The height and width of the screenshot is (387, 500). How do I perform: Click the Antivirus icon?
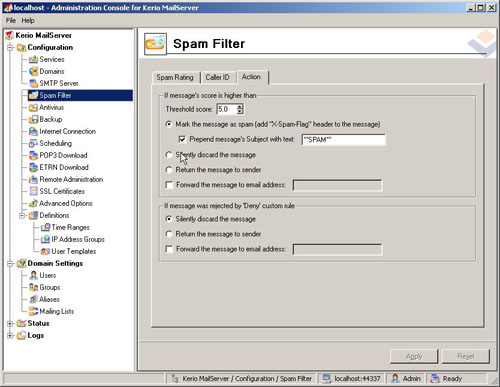point(33,107)
